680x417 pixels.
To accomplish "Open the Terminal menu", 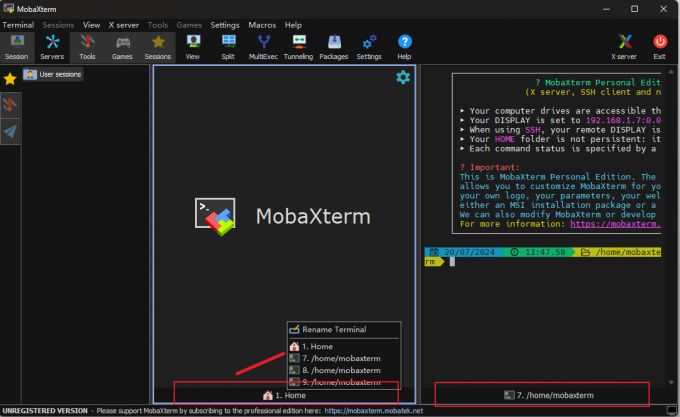I will 18,25.
